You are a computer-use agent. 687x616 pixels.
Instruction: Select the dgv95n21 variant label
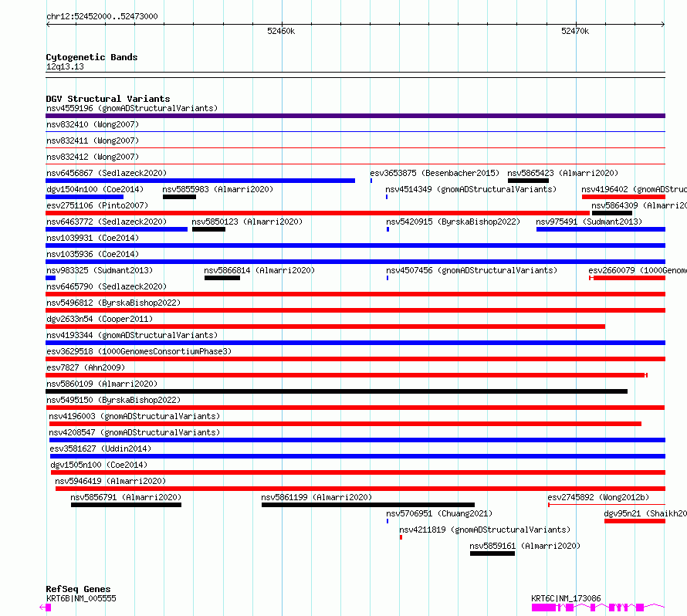(645, 513)
